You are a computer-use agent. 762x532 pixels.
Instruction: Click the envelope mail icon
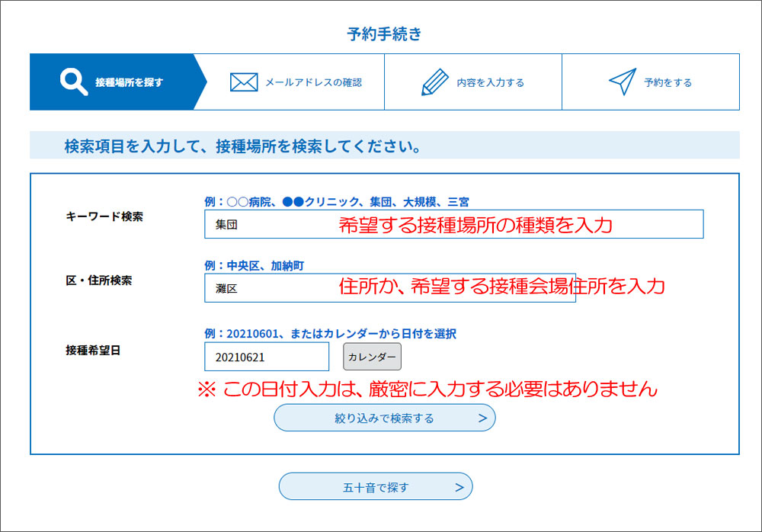[x=244, y=82]
